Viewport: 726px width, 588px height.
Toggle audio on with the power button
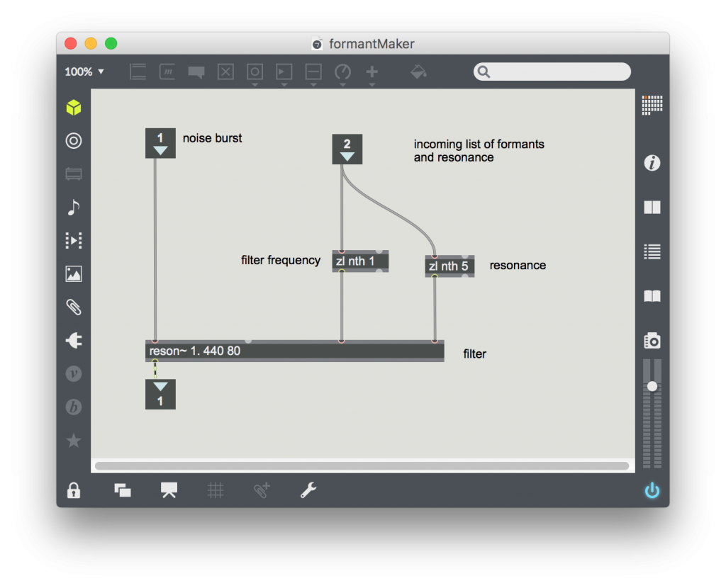click(652, 491)
